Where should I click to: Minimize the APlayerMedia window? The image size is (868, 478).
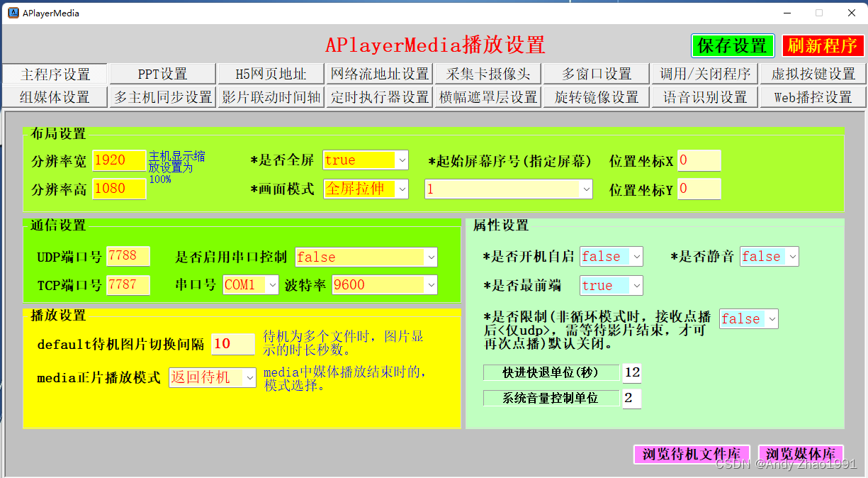point(787,13)
